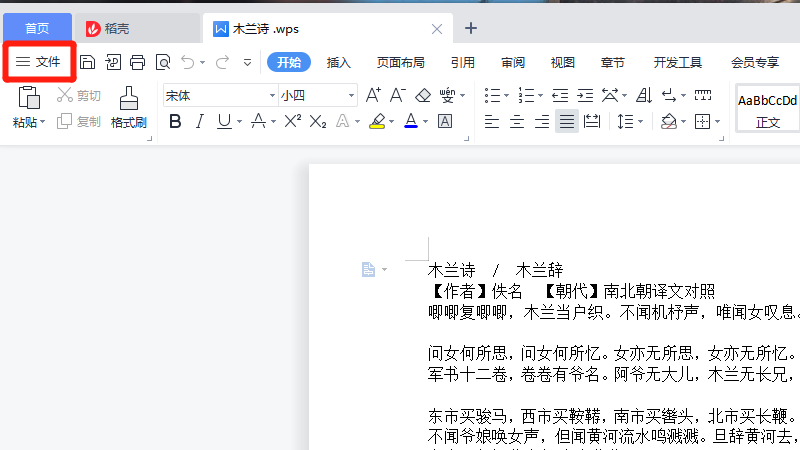Image resolution: width=800 pixels, height=450 pixels.
Task: Apply superscript formatting
Action: (x=293, y=122)
